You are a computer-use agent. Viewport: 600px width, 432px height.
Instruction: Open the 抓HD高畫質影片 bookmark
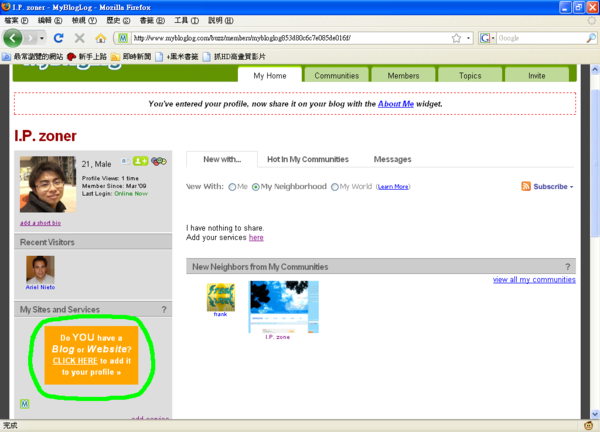(x=234, y=57)
